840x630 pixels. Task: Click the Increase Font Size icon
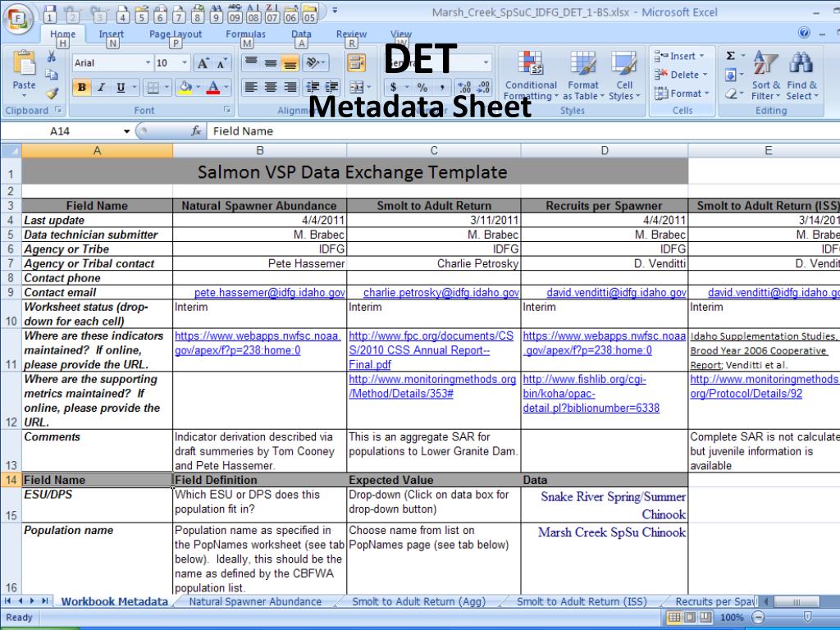click(203, 64)
